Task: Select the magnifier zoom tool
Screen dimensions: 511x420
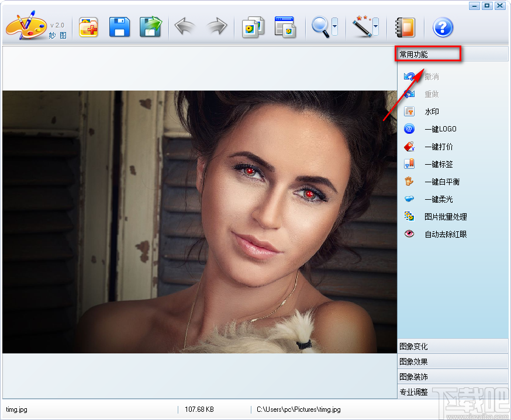Action: pyautogui.click(x=320, y=27)
